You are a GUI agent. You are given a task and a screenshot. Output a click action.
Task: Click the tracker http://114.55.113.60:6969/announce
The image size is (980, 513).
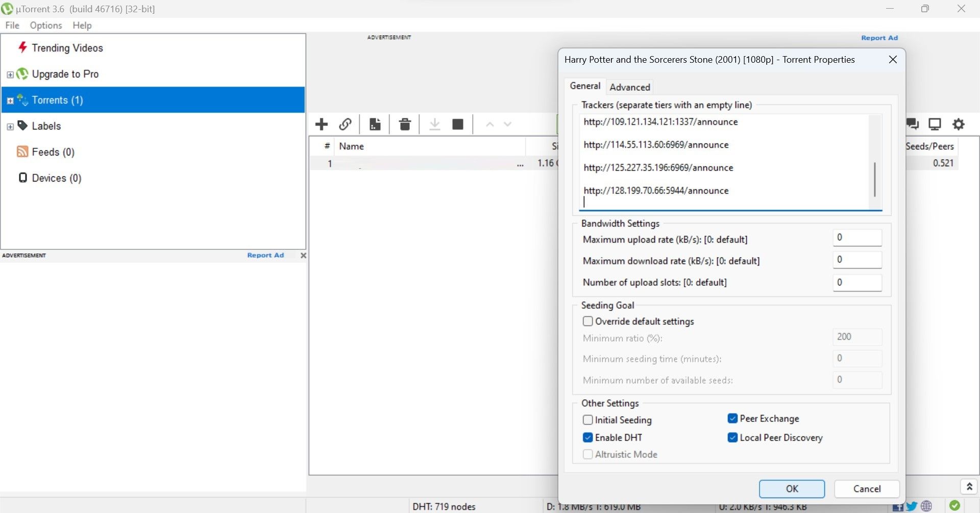656,145
